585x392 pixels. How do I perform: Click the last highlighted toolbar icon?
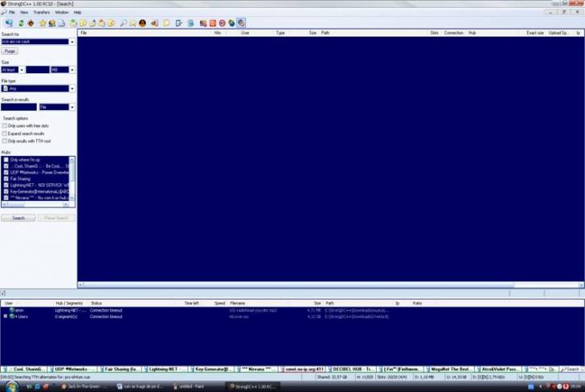242,23
